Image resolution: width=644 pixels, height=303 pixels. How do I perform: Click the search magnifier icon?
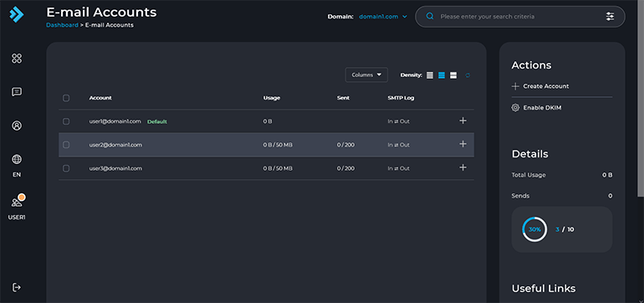430,17
